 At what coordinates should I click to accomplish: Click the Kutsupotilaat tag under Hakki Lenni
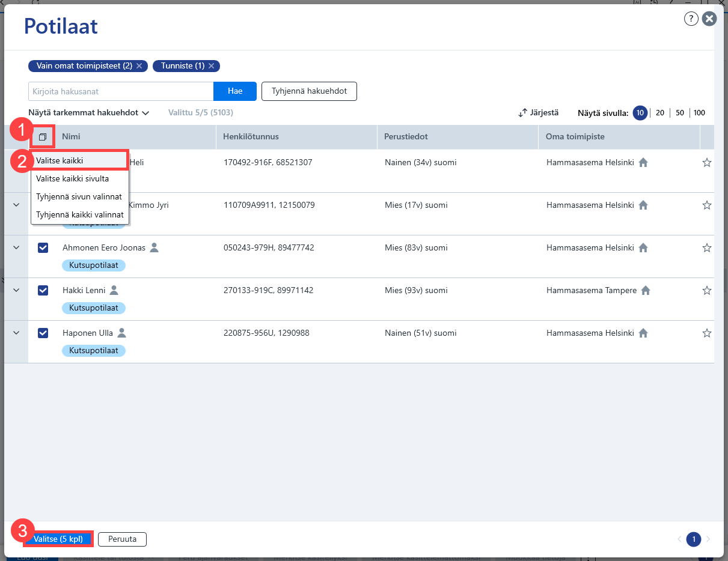point(94,308)
